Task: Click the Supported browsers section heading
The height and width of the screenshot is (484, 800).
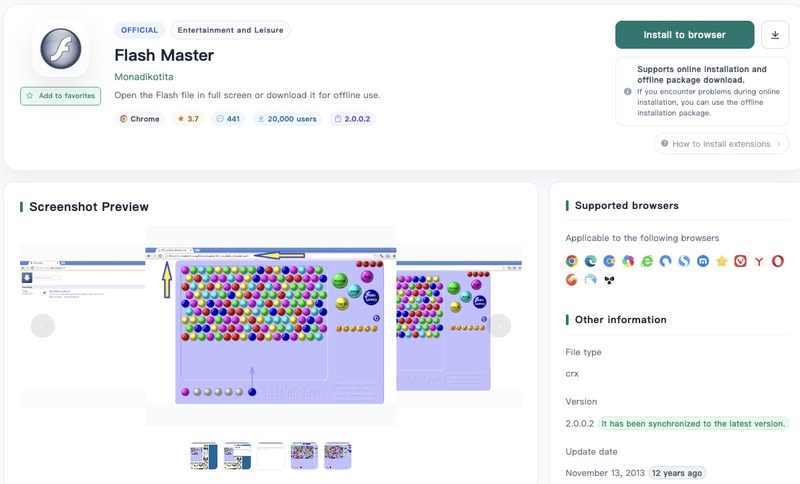Action: pos(627,206)
